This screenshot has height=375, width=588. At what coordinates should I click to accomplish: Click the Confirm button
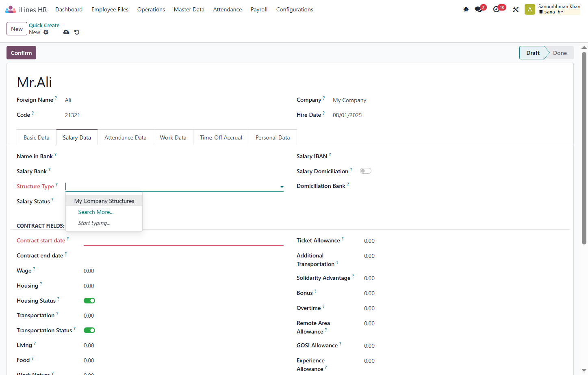(21, 53)
